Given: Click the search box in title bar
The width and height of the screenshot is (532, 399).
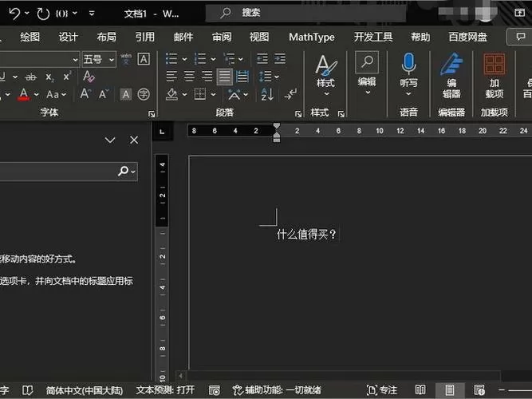Looking at the screenshot, I should click(x=305, y=14).
